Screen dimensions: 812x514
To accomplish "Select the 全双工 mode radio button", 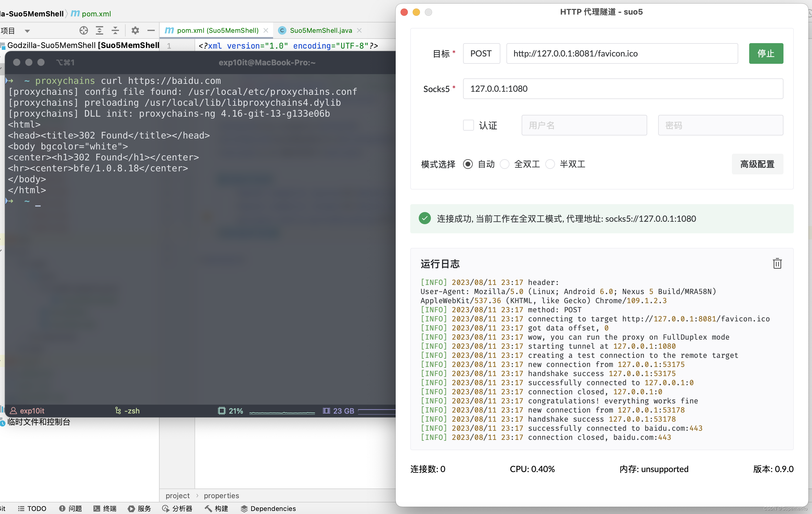I will [x=504, y=164].
